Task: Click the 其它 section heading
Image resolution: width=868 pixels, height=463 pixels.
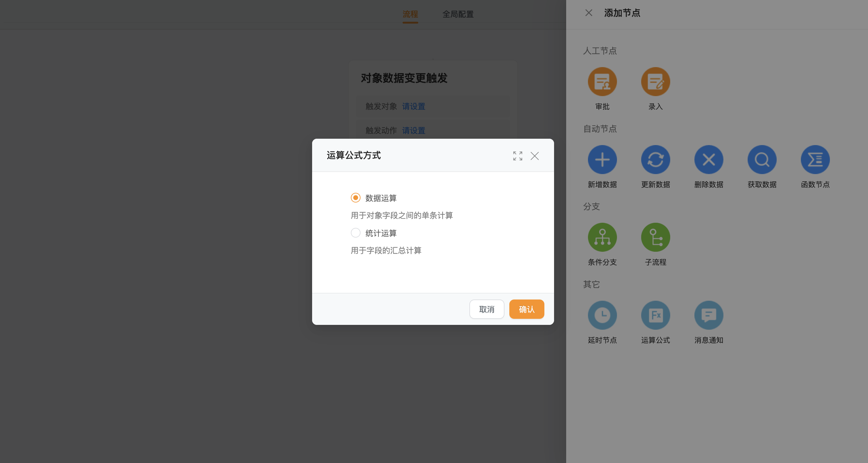Action: (591, 284)
